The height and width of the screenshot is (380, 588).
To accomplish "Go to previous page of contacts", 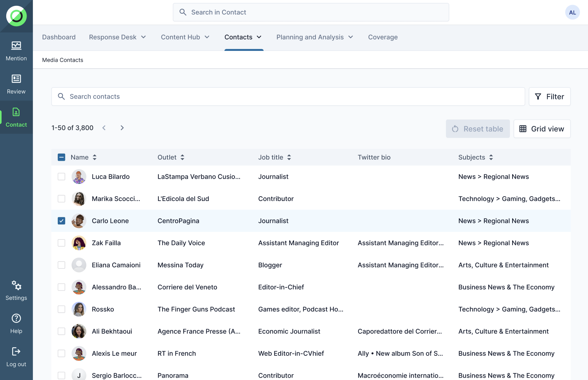I will 104,128.
